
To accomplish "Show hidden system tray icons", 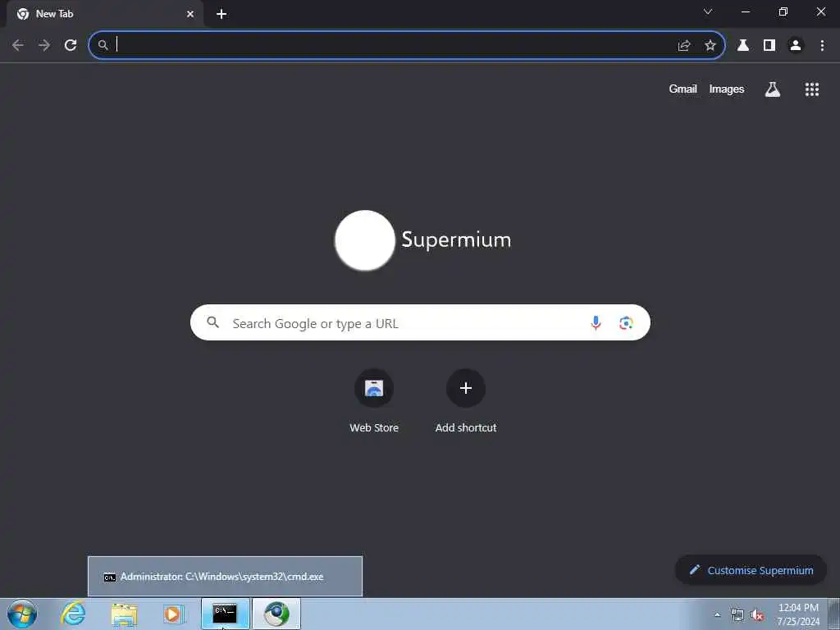I will point(717,614).
